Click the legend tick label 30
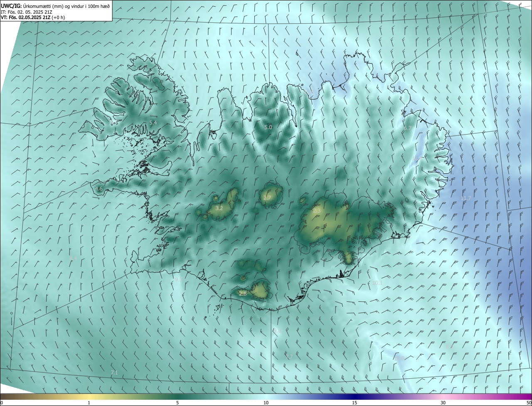The height and width of the screenshot is (406, 532). 443,403
